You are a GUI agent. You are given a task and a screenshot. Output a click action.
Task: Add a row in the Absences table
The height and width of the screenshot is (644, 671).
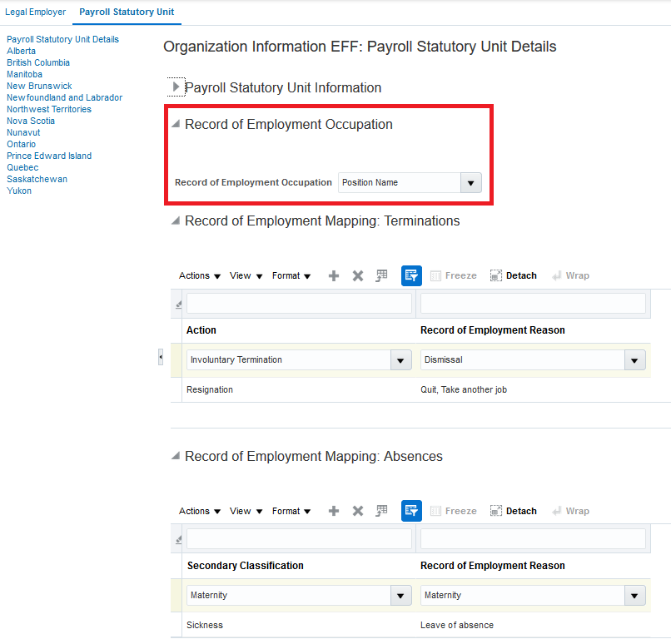pos(334,512)
